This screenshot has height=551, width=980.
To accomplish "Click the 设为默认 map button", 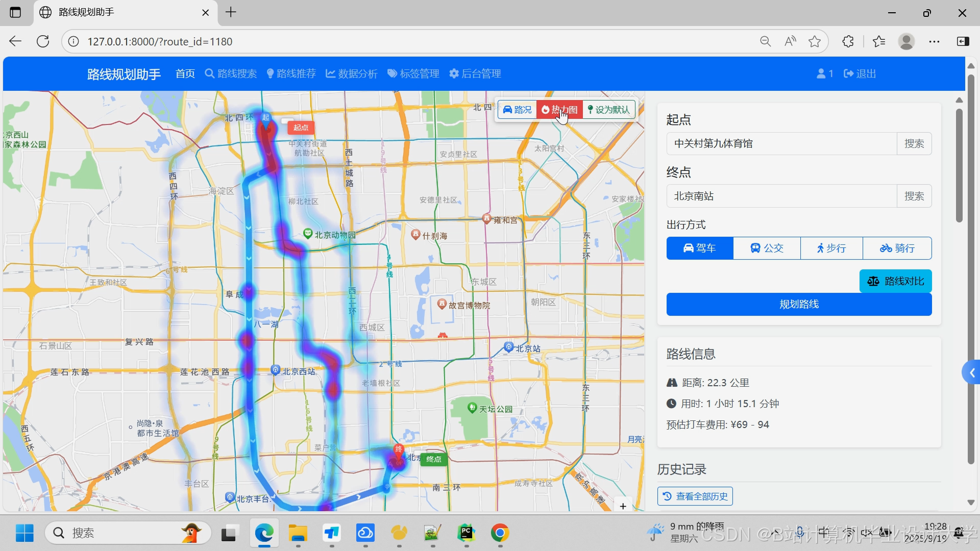I will [609, 110].
